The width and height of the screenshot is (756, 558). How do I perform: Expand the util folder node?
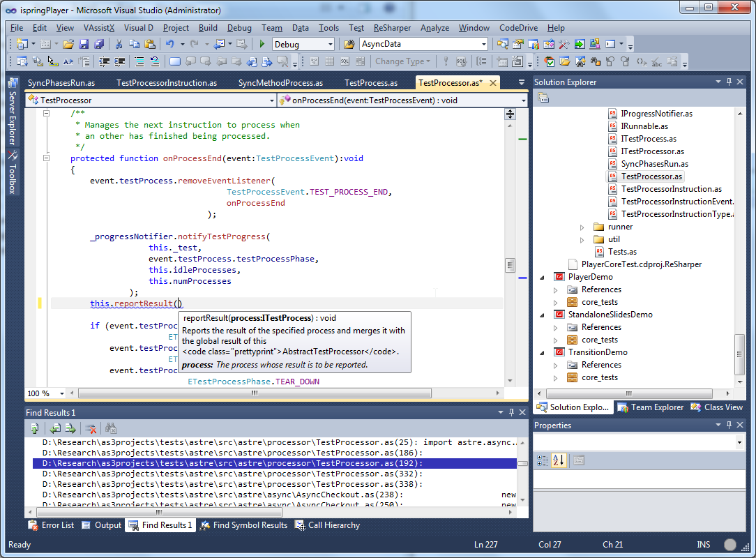pyautogui.click(x=582, y=239)
